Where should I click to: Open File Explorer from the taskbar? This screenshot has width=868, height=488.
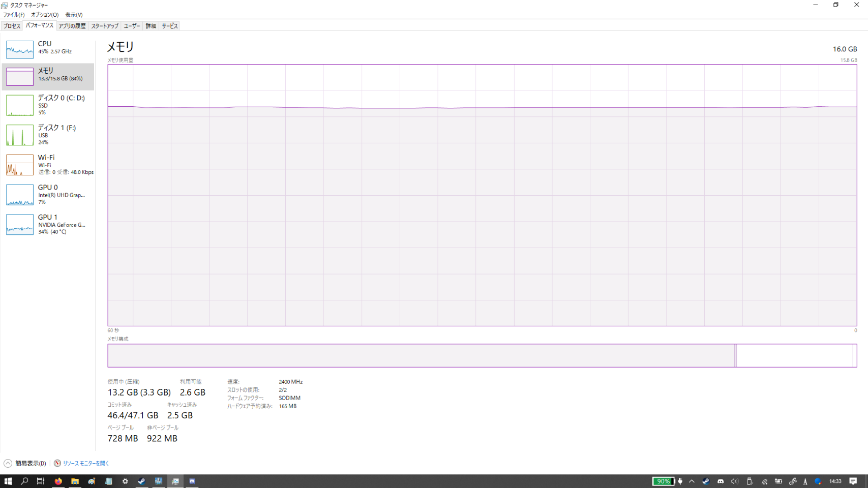(x=75, y=481)
